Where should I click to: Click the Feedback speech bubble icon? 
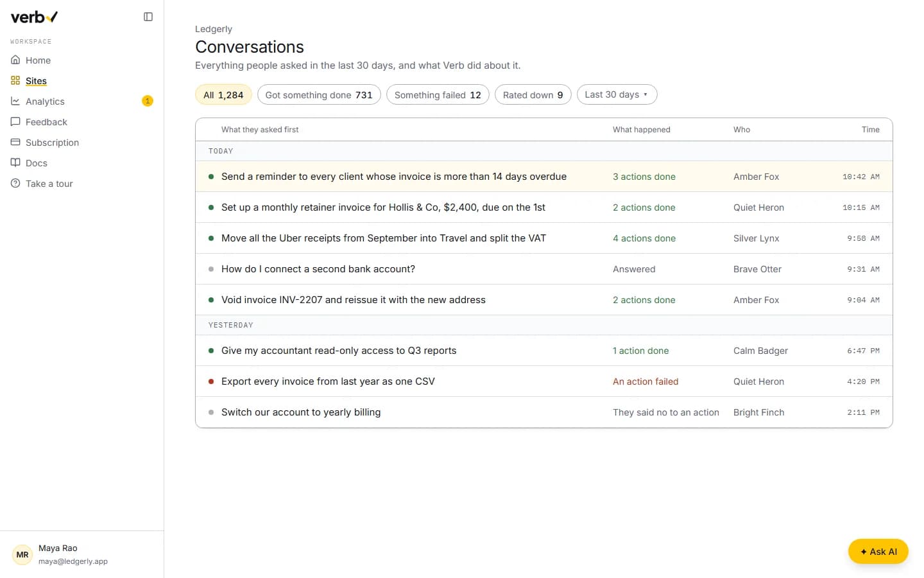coord(15,121)
